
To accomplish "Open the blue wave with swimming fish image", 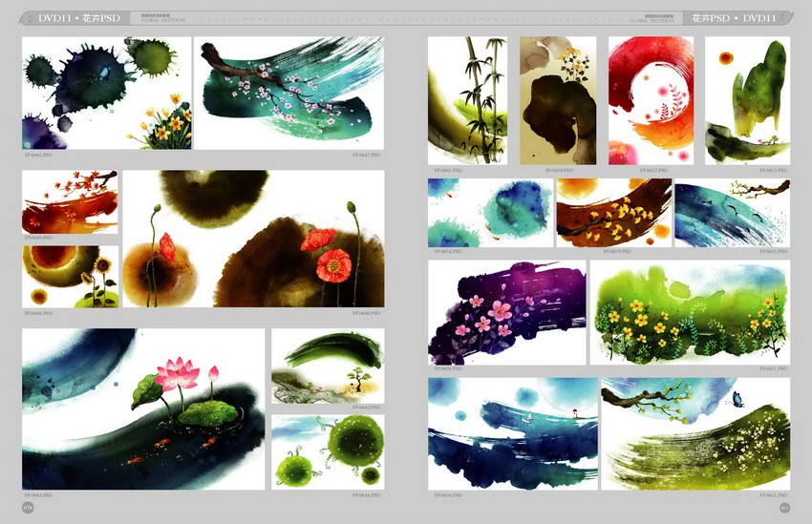I will point(733,213).
